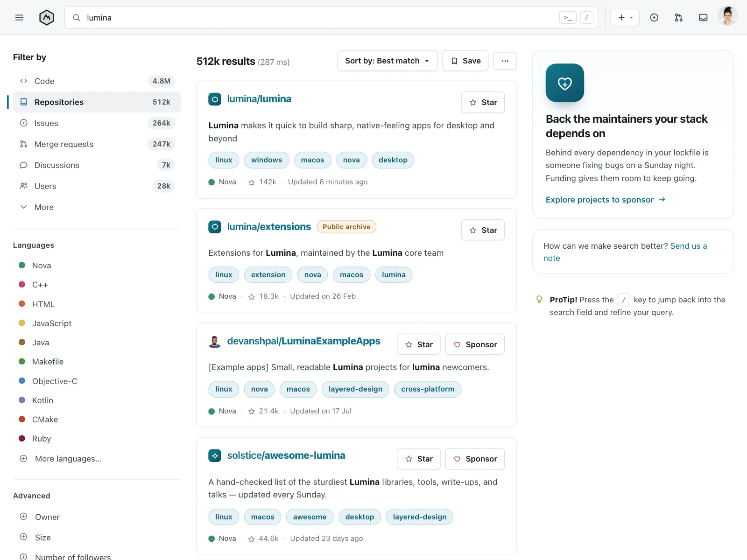The width and height of the screenshot is (747, 560).
Task: Star the LuminaExampleApps repository
Action: point(419,344)
